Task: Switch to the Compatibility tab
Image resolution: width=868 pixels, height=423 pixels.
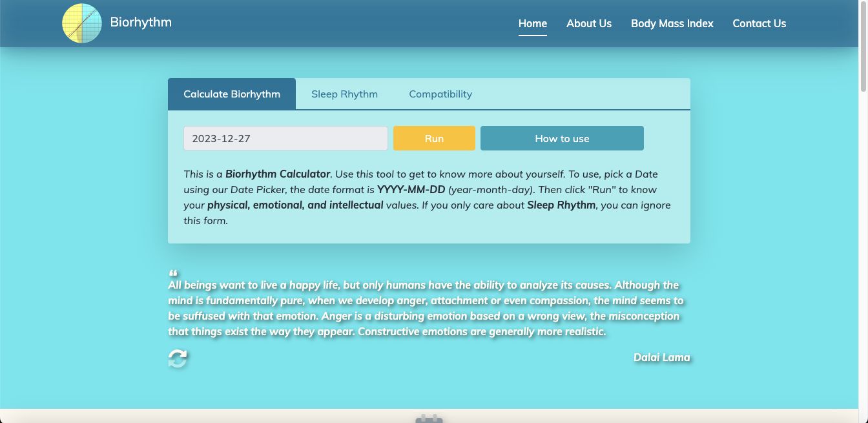Action: point(440,94)
